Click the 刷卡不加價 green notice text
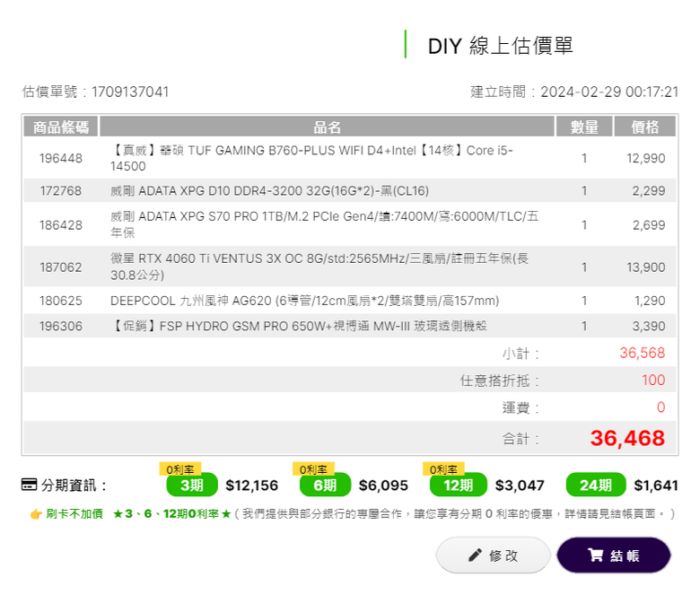700x595 pixels. [x=74, y=513]
